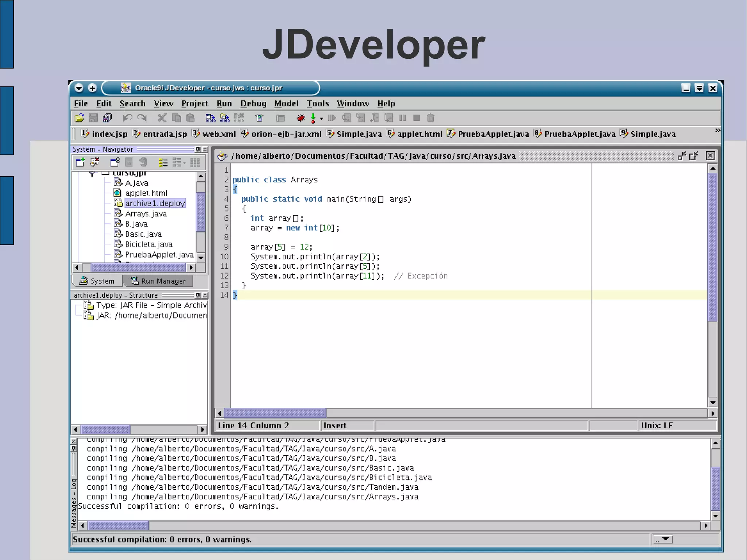Pin the archive1.deploy Structure panel
Screen dimensions: 747x560
tap(198, 295)
